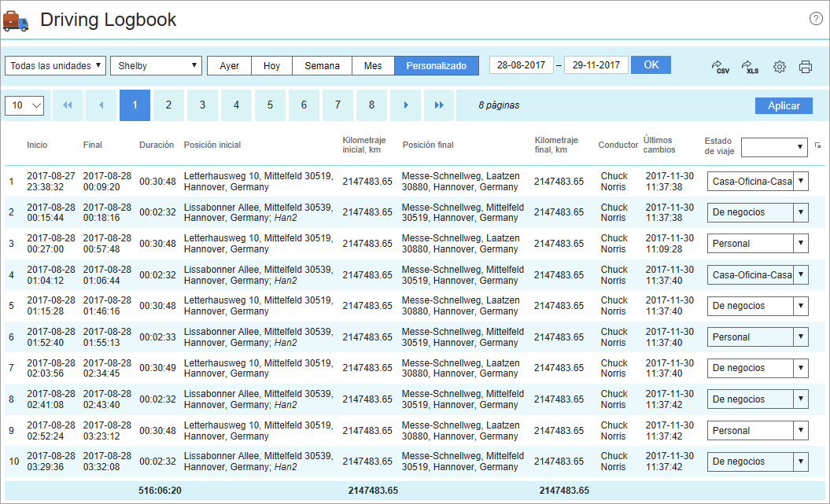Jump to the last page arrow
The width and height of the screenshot is (830, 504).
(x=439, y=105)
